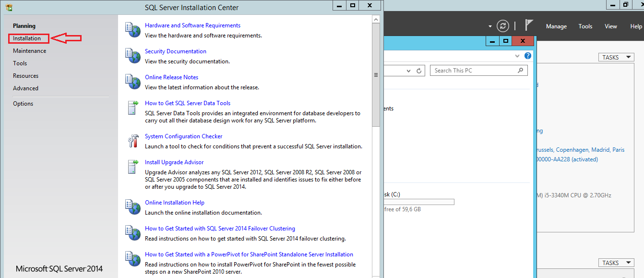The width and height of the screenshot is (644, 278).
Task: Open the dropdown arrow beside Server Manager refresh
Action: (x=490, y=26)
